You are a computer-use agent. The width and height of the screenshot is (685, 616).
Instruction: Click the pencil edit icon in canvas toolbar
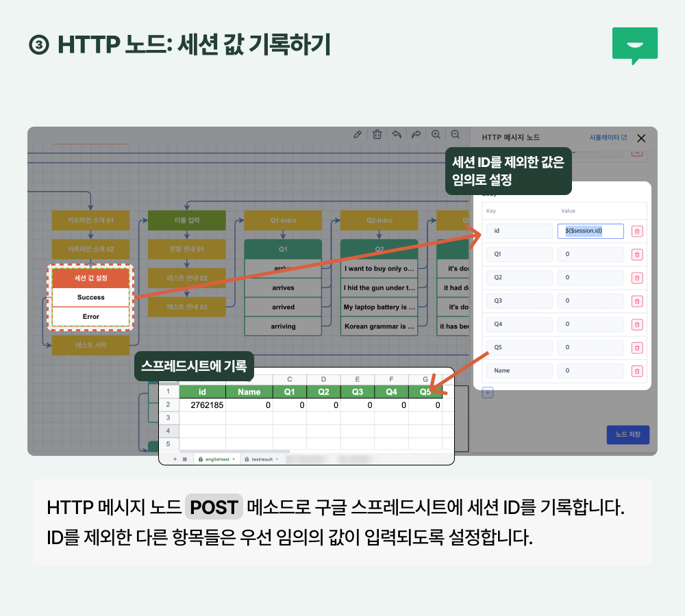click(358, 134)
